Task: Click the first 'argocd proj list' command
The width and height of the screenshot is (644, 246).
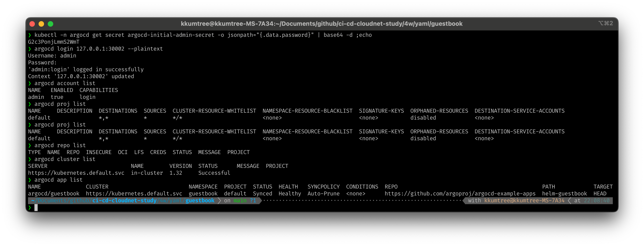Action: coord(60,104)
